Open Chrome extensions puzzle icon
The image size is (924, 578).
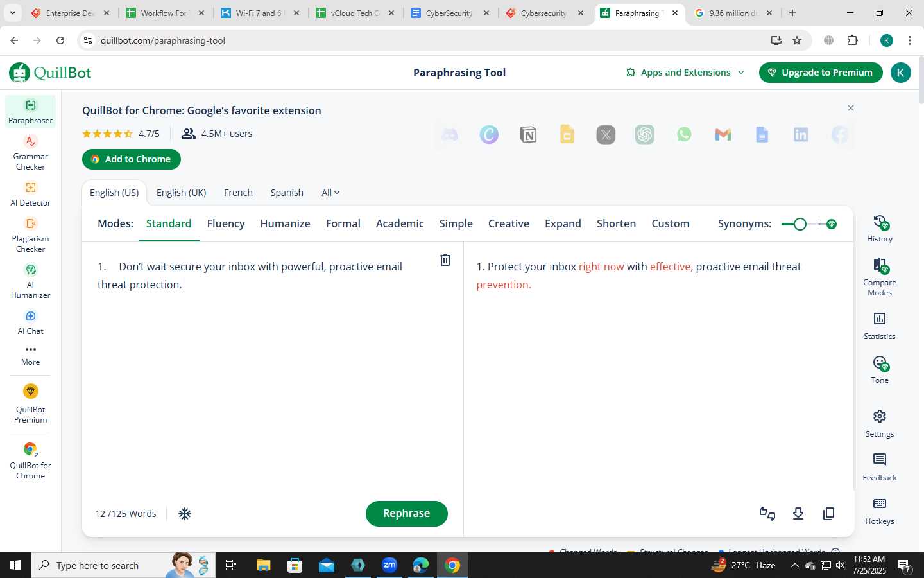(x=852, y=40)
